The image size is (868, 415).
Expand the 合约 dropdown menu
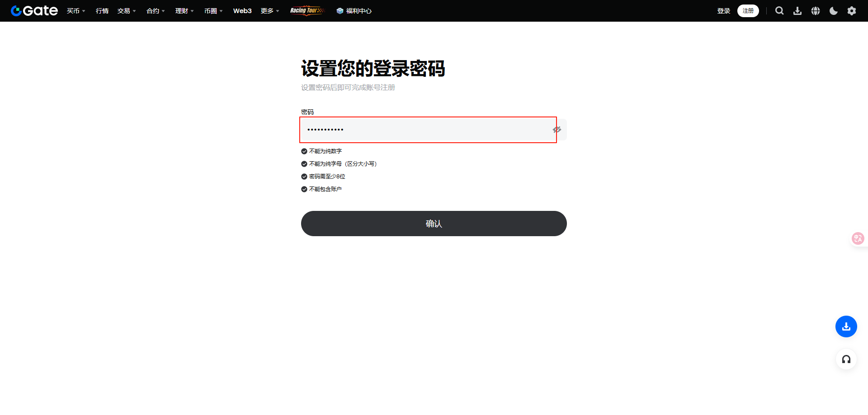point(153,10)
